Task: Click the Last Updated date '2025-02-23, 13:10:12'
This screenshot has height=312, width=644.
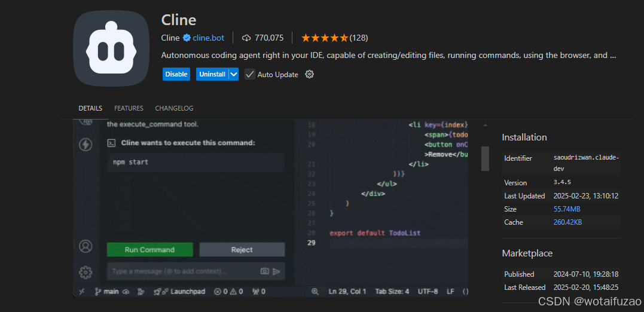Action: coord(586,196)
